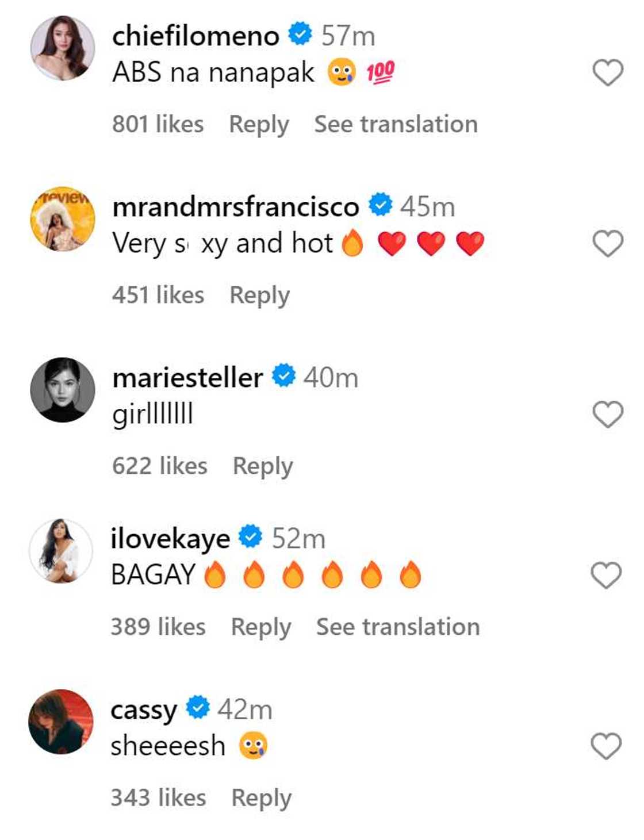This screenshot has height=840, width=644.
Task: Open the mariesteller username link
Action: pyautogui.click(x=187, y=378)
